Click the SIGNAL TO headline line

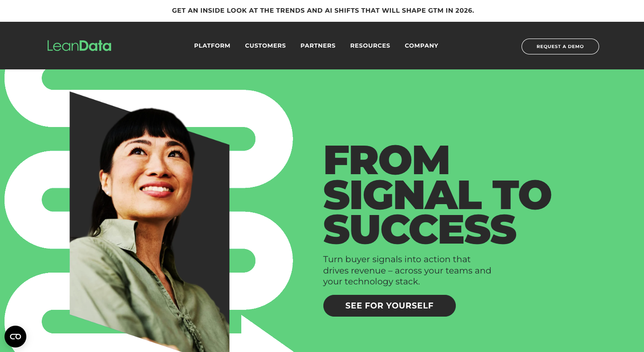pyautogui.click(x=437, y=195)
